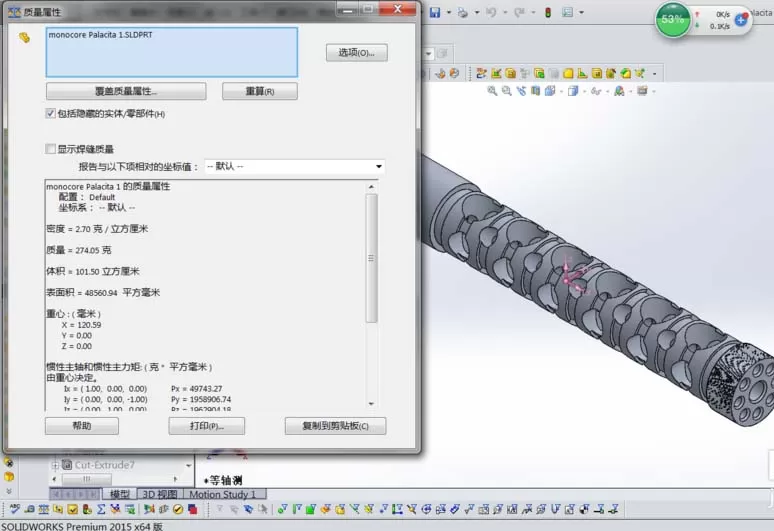Click the Filter Vertices icon in selection toolbar
The width and height of the screenshot is (774, 531).
(282, 509)
